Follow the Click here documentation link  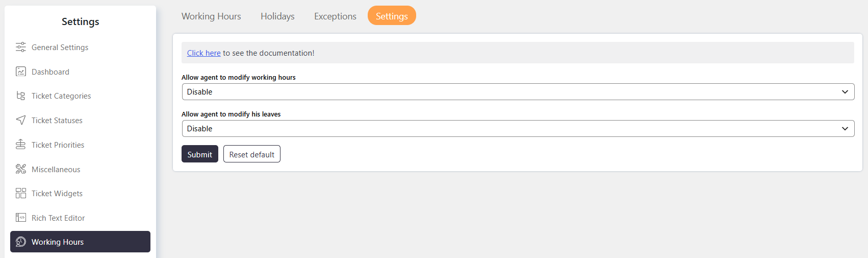pos(203,53)
